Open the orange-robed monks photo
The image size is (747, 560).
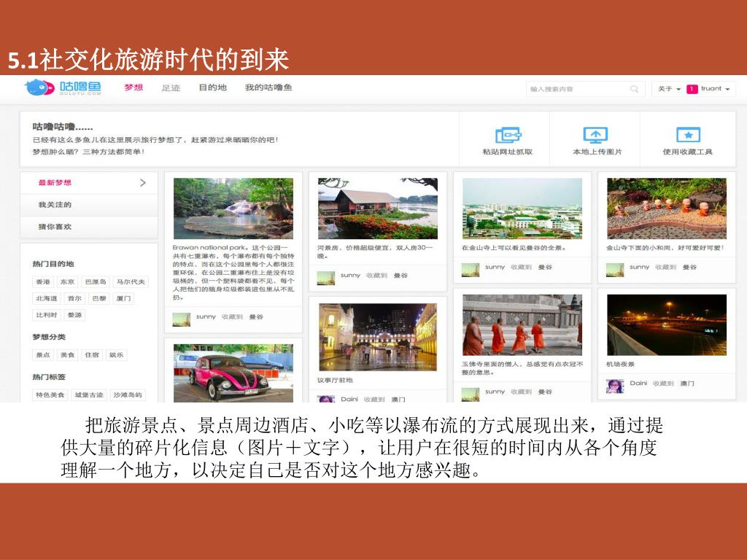[522, 325]
